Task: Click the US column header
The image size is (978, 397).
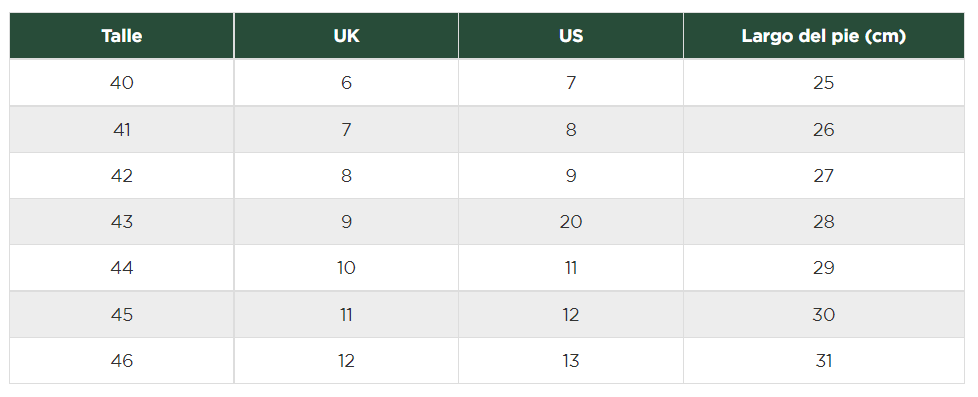Action: [571, 36]
